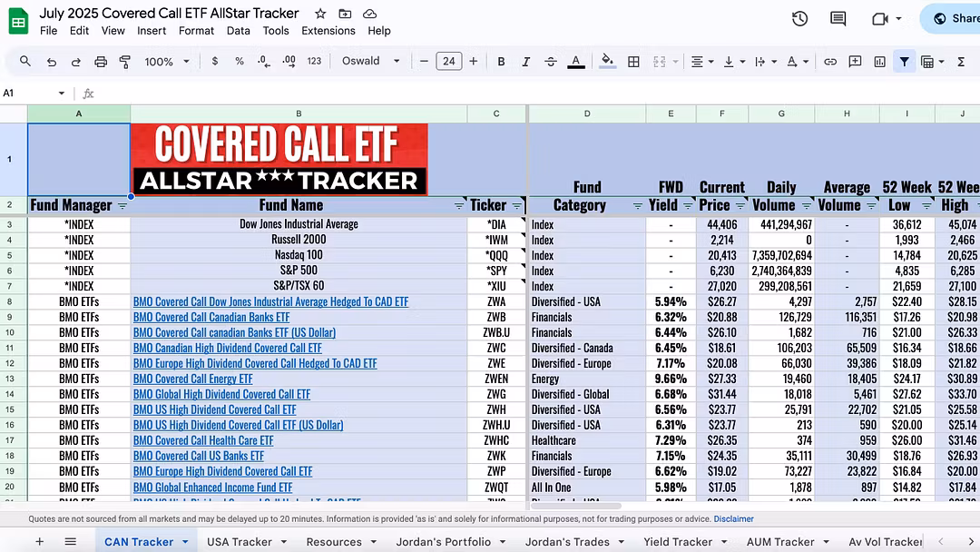Start a Meet call
This screenshot has width=980, height=552.
[x=880, y=19]
